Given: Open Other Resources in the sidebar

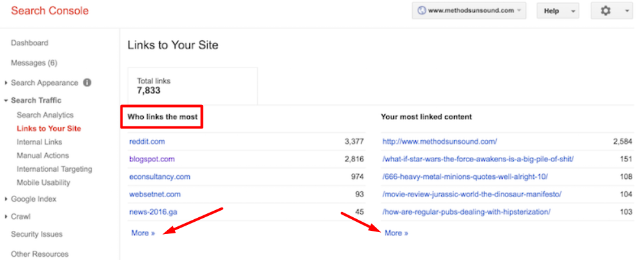Looking at the screenshot, I should pyautogui.click(x=40, y=254).
